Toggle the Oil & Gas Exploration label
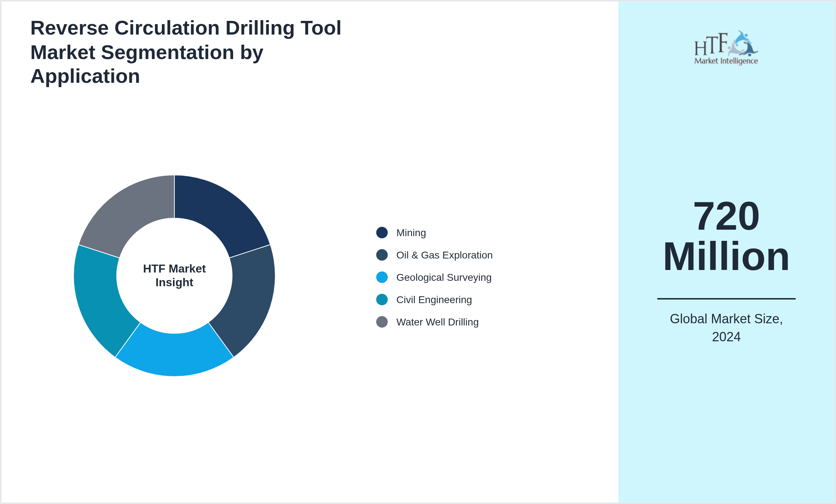836x504 pixels. 444,255
